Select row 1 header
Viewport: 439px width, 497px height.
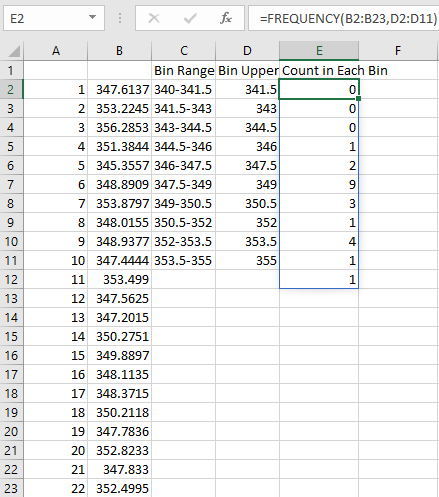11,70
